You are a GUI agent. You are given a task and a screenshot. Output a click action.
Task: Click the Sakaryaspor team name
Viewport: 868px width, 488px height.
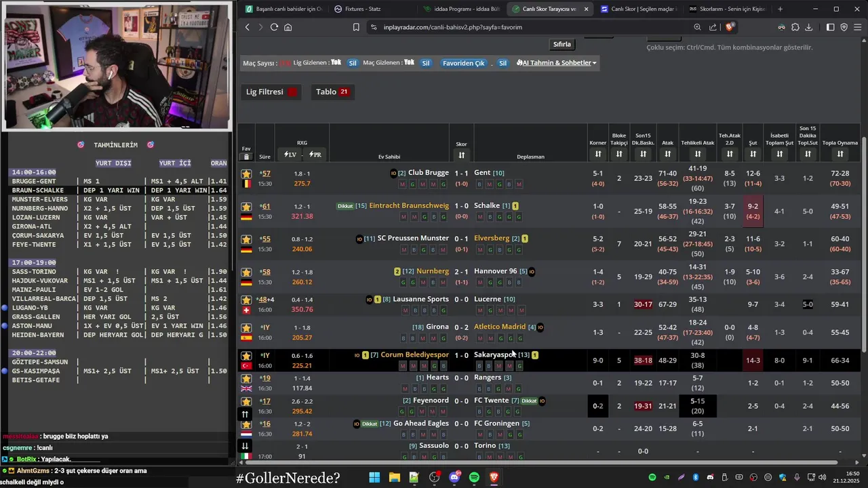(494, 354)
